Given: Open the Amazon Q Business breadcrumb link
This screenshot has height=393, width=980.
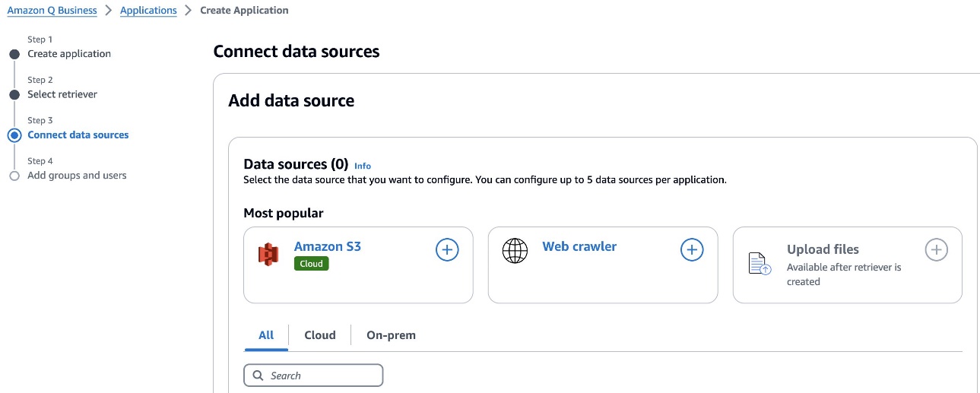Looking at the screenshot, I should coord(52,11).
